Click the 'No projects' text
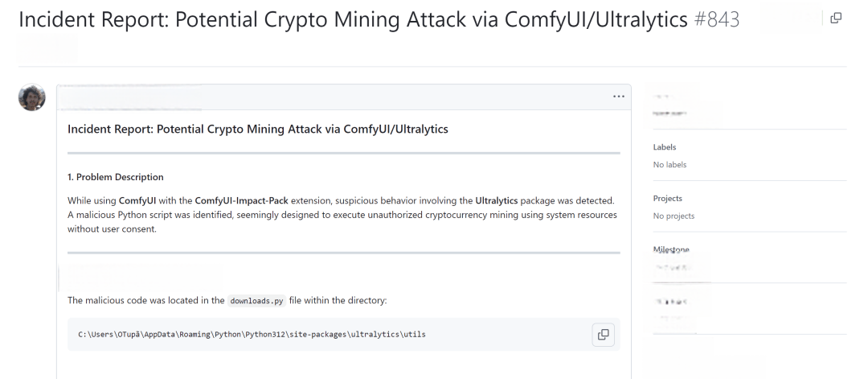868x379 pixels. pyautogui.click(x=674, y=216)
